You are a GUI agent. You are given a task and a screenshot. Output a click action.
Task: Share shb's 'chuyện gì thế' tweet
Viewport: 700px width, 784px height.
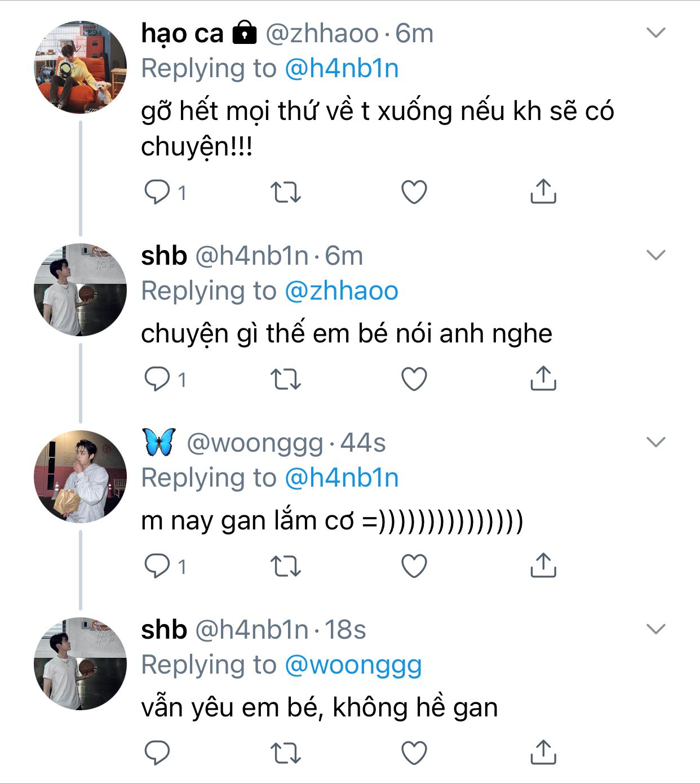tap(543, 378)
